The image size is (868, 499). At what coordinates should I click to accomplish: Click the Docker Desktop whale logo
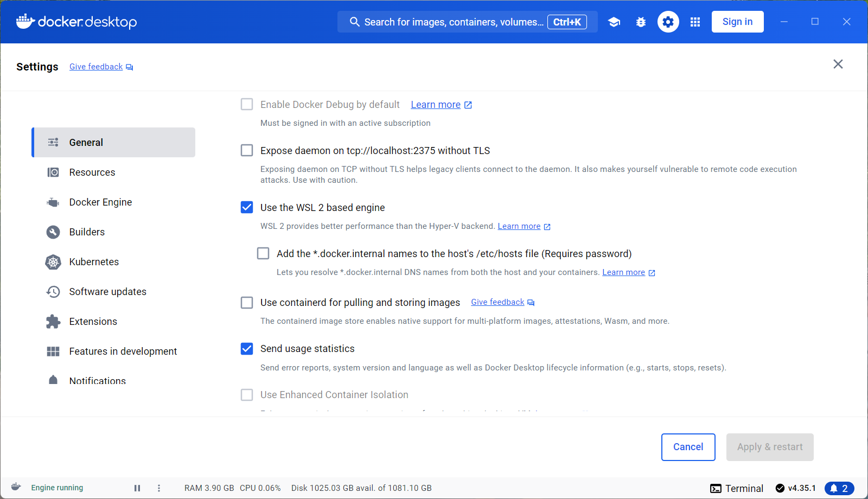pos(76,22)
